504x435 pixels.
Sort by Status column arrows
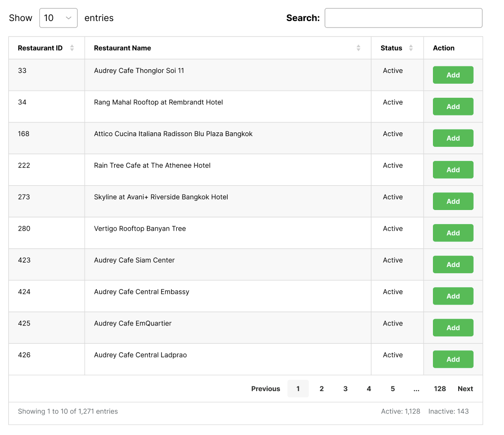coord(410,48)
